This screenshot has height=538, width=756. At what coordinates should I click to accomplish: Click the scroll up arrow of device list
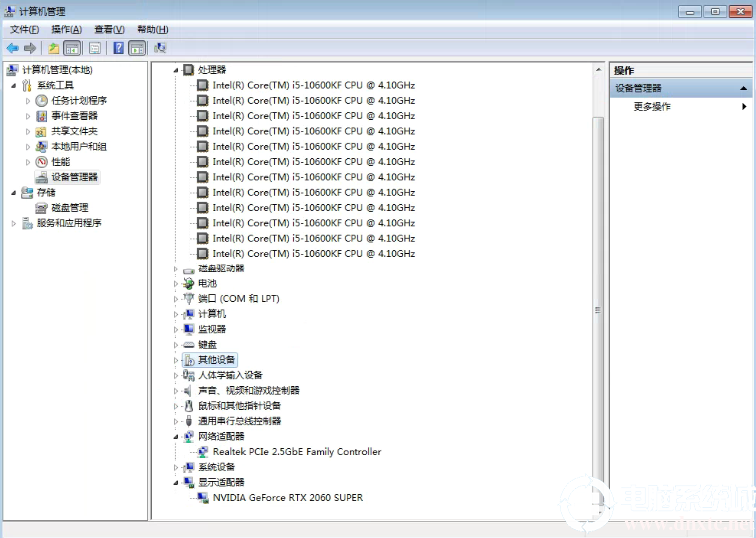tap(598, 70)
